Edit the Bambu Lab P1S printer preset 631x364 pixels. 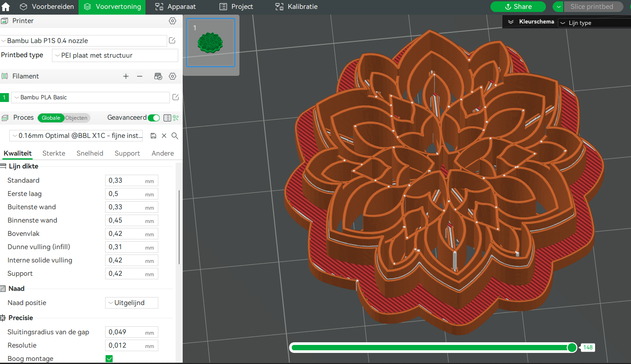click(172, 40)
